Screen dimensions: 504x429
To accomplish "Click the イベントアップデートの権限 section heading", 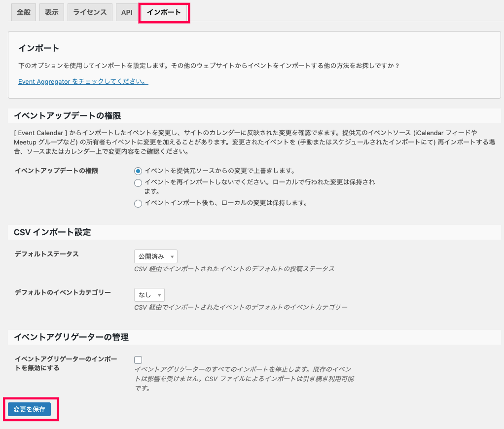I will pos(67,116).
